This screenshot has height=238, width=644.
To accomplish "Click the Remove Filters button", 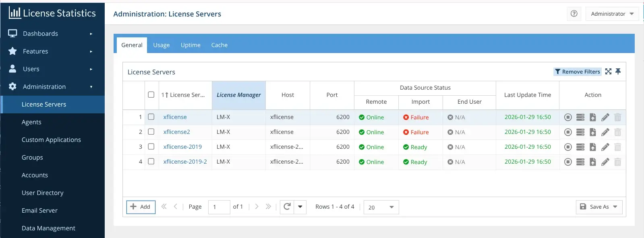I will (578, 72).
